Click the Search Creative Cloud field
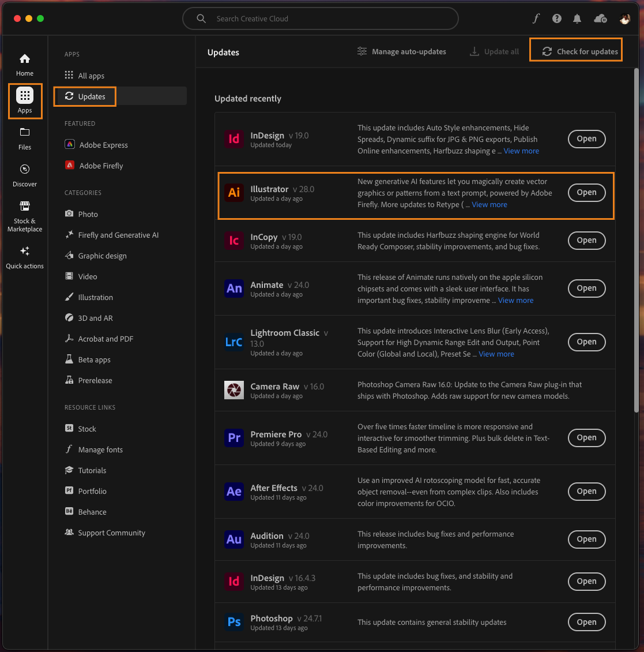Image resolution: width=644 pixels, height=652 pixels. tap(321, 18)
